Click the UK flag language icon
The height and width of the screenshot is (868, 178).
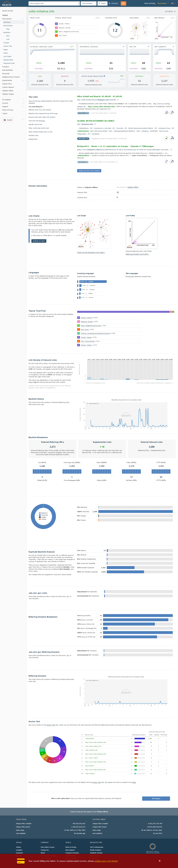[5, 120]
